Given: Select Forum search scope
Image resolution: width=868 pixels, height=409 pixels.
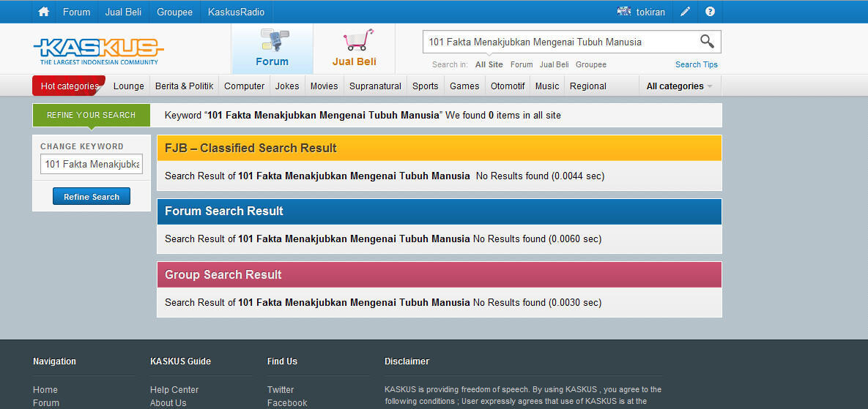Looking at the screenshot, I should [522, 64].
